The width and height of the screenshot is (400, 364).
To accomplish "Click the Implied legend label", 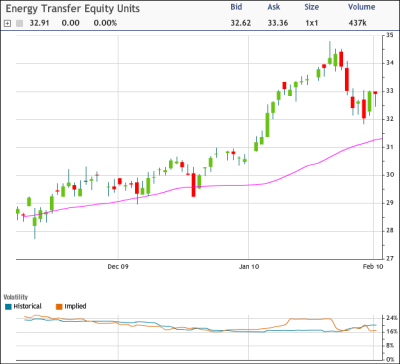I will click(75, 306).
